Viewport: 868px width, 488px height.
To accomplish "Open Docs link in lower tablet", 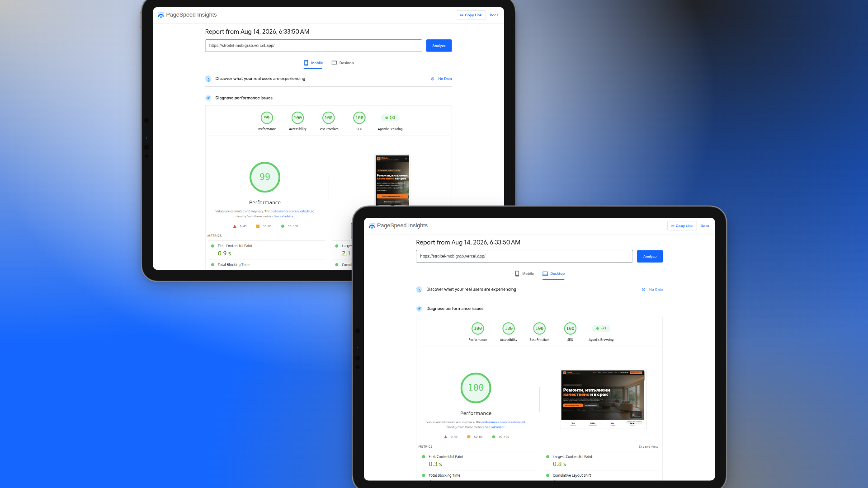I will point(705,225).
